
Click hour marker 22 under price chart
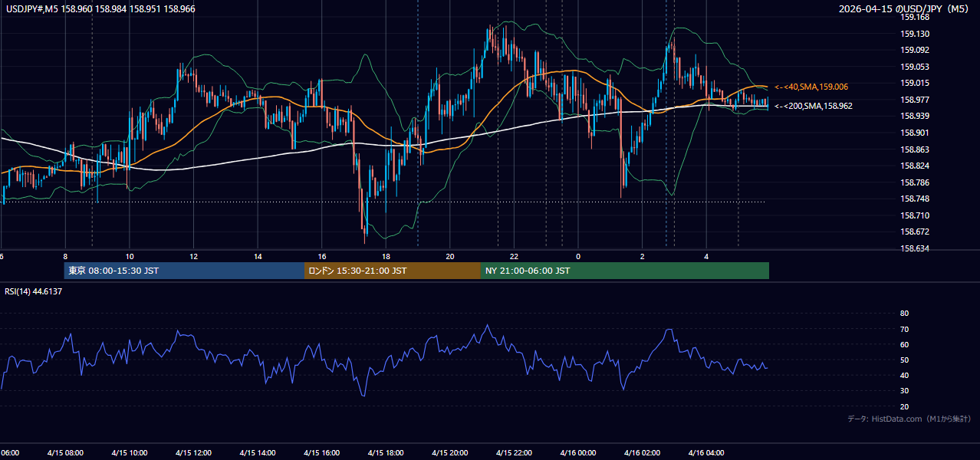[x=514, y=257]
